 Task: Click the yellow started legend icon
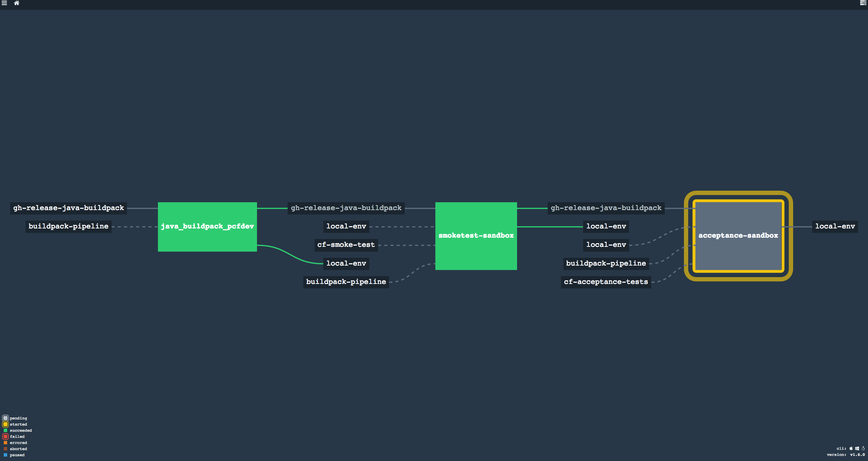click(x=5, y=424)
